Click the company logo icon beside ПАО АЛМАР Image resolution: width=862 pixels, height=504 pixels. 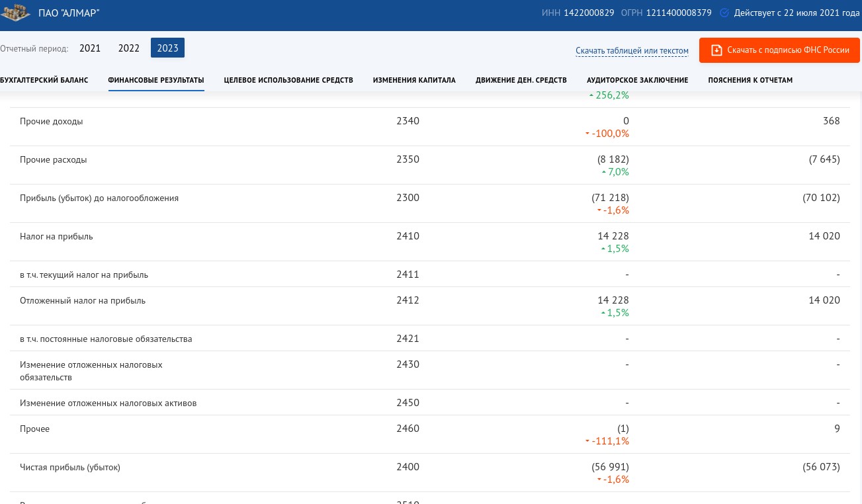coord(15,13)
